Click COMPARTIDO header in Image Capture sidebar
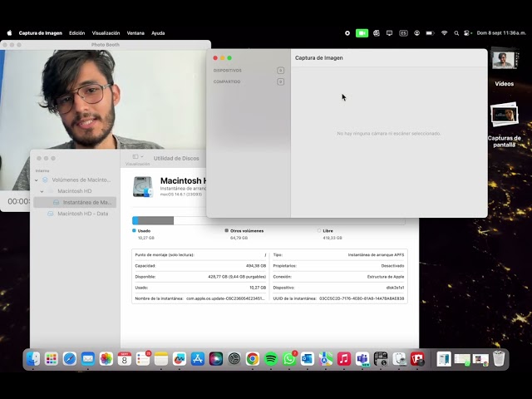532x399 pixels. pos(227,81)
